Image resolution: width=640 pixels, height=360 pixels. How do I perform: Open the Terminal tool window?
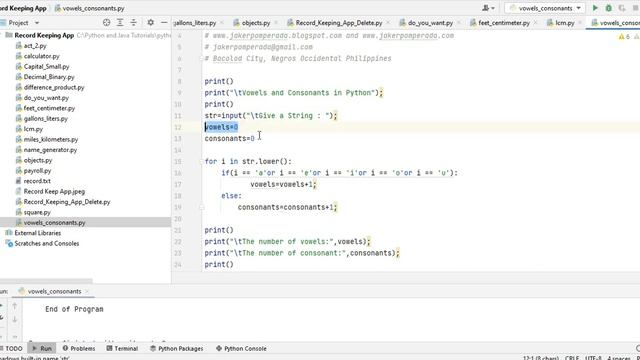122,349
